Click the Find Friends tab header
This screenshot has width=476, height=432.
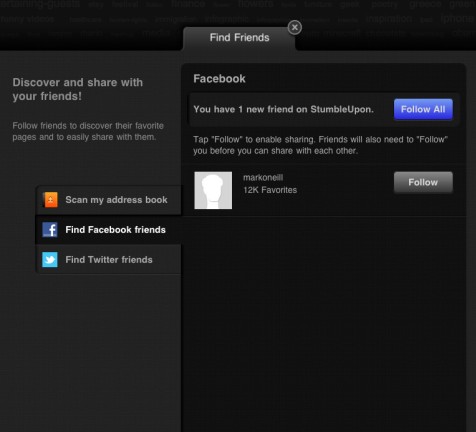239,38
